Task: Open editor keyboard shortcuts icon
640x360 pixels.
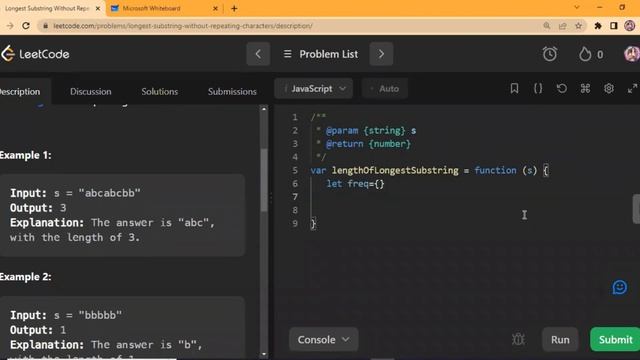Action: (x=585, y=88)
